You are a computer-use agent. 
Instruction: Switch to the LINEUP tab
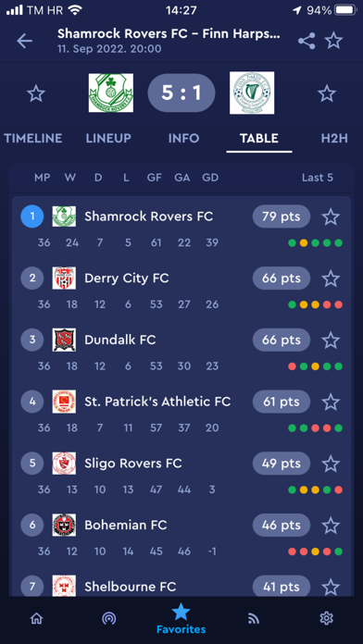point(108,139)
